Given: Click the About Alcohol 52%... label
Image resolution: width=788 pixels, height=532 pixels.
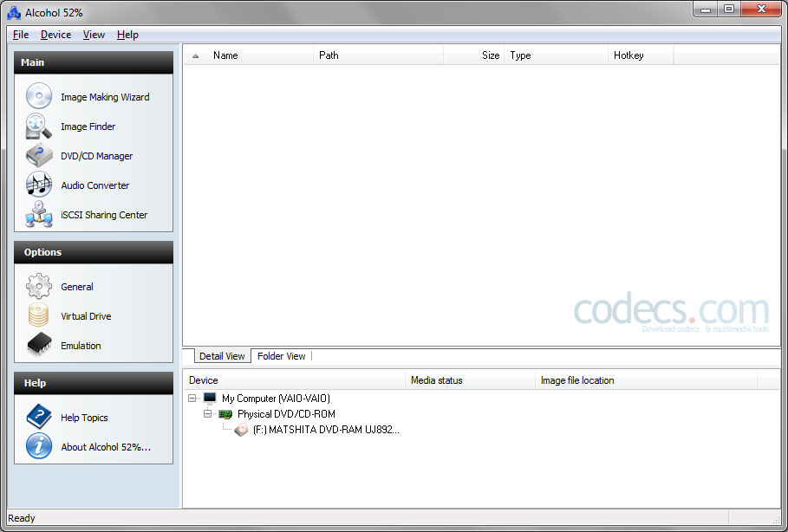Looking at the screenshot, I should [106, 447].
